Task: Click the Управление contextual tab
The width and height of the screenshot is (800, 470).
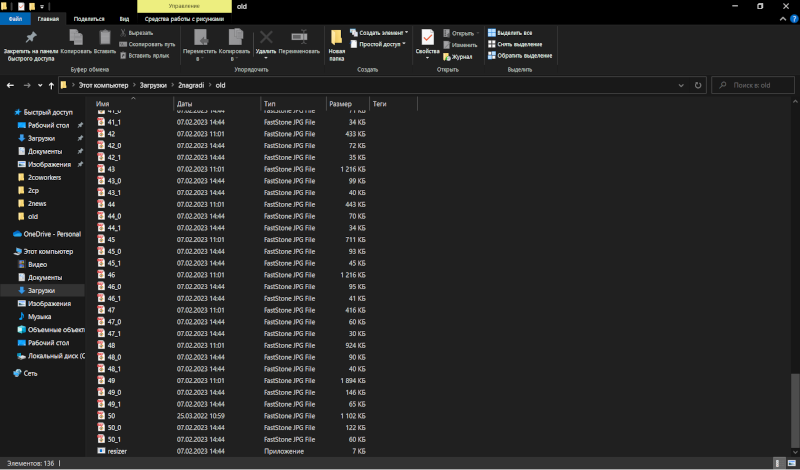Action: [184, 7]
